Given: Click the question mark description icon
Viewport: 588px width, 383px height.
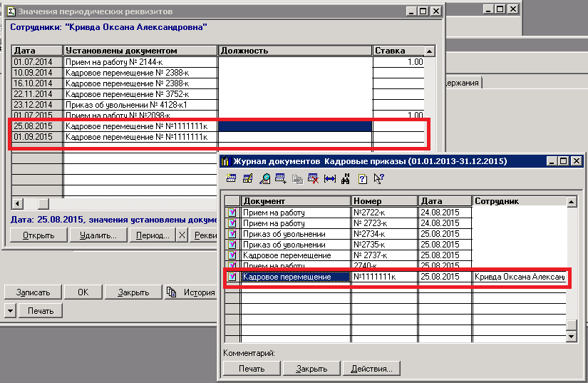Looking at the screenshot, I should click(363, 179).
